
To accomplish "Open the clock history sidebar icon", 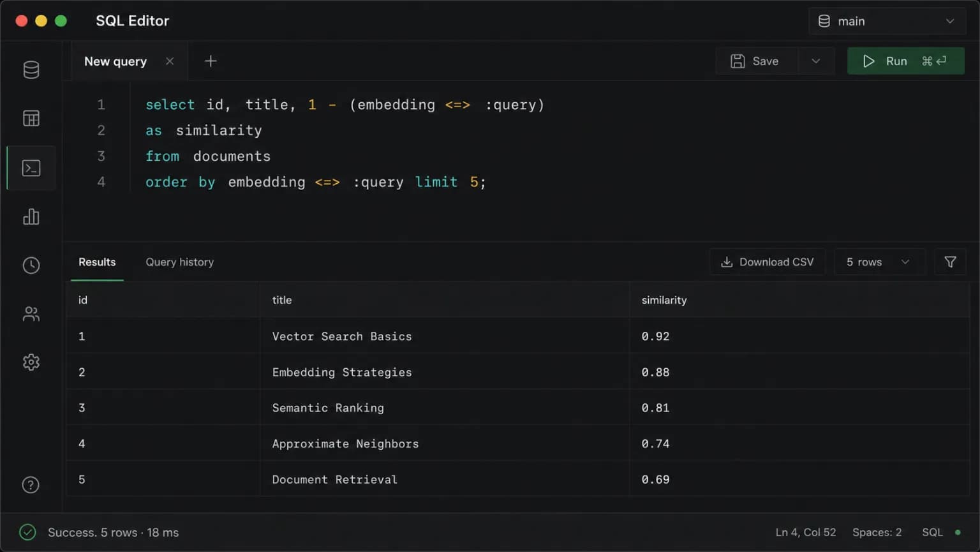I will coord(31,265).
